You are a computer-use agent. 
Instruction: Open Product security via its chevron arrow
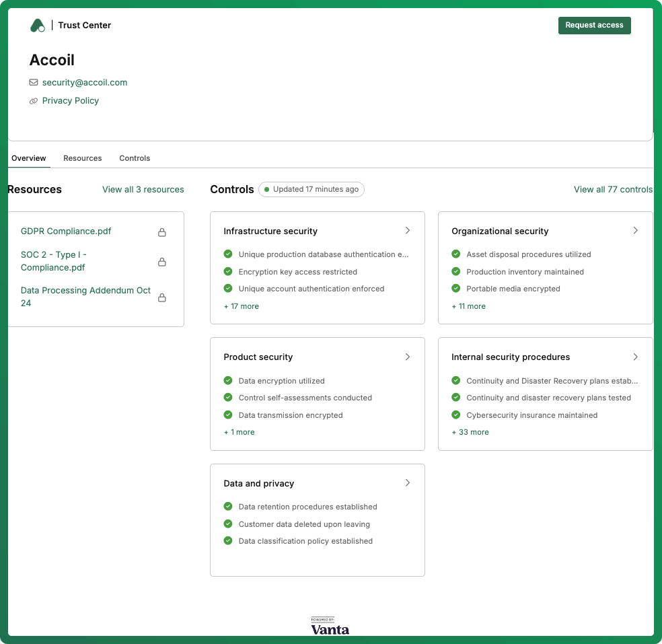pos(408,357)
